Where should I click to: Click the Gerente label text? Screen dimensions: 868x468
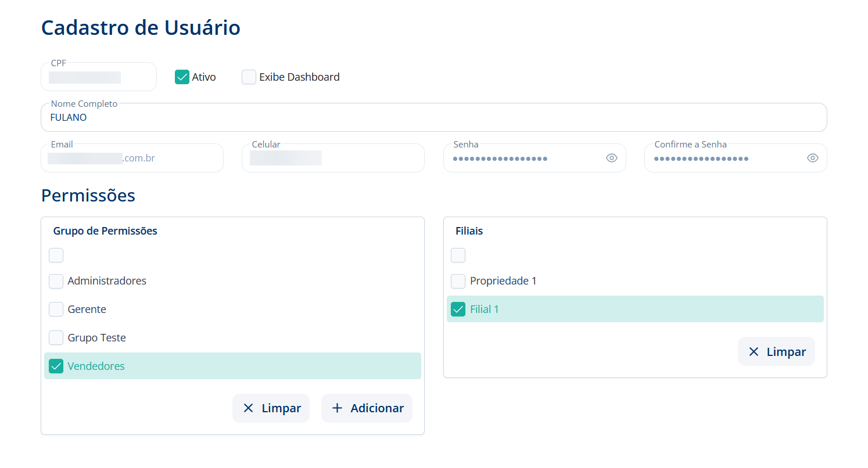(87, 309)
